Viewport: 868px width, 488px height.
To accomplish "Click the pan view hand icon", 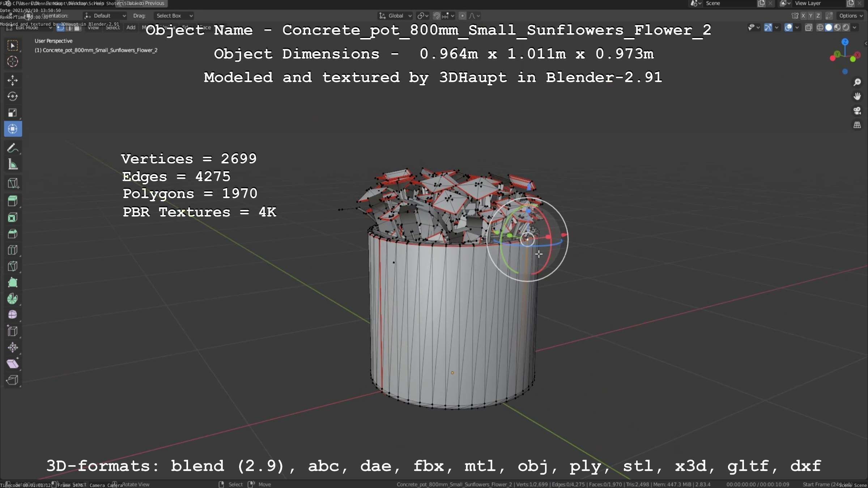I will pos(857,97).
